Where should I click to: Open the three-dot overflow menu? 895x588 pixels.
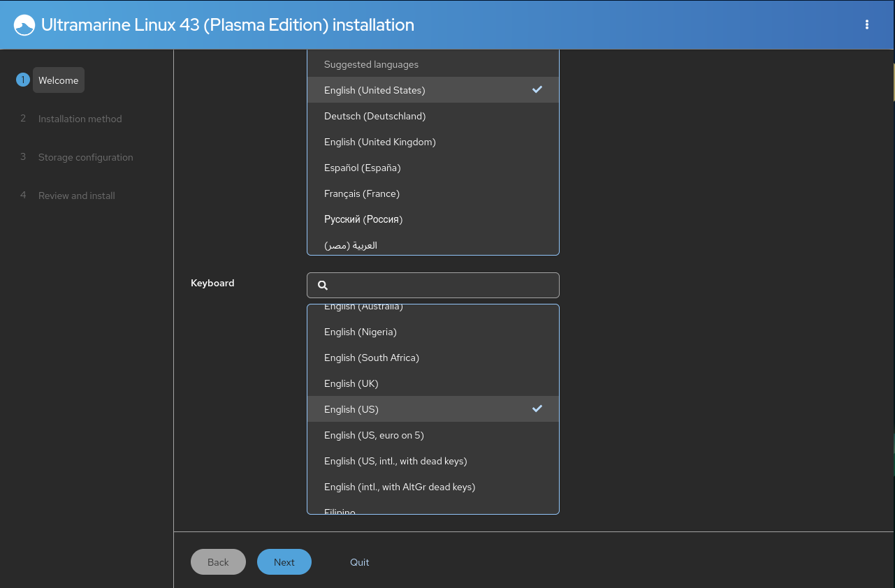pos(866,24)
